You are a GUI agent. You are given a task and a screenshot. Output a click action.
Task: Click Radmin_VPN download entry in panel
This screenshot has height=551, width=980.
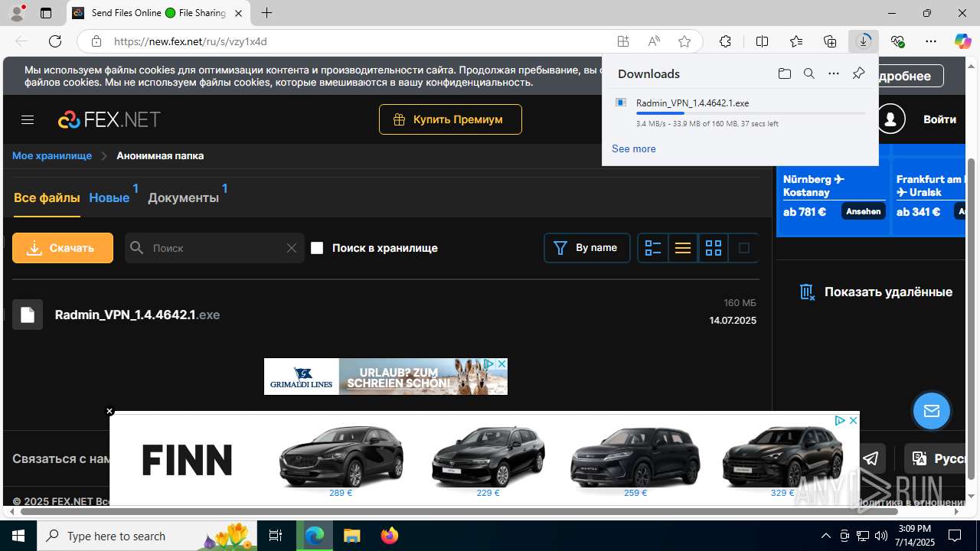(x=740, y=112)
